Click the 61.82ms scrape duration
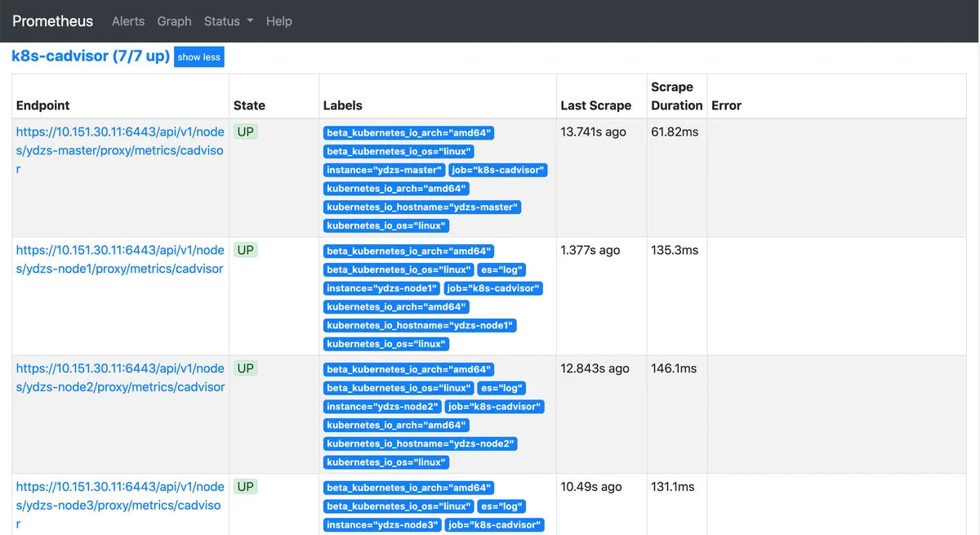 click(675, 132)
